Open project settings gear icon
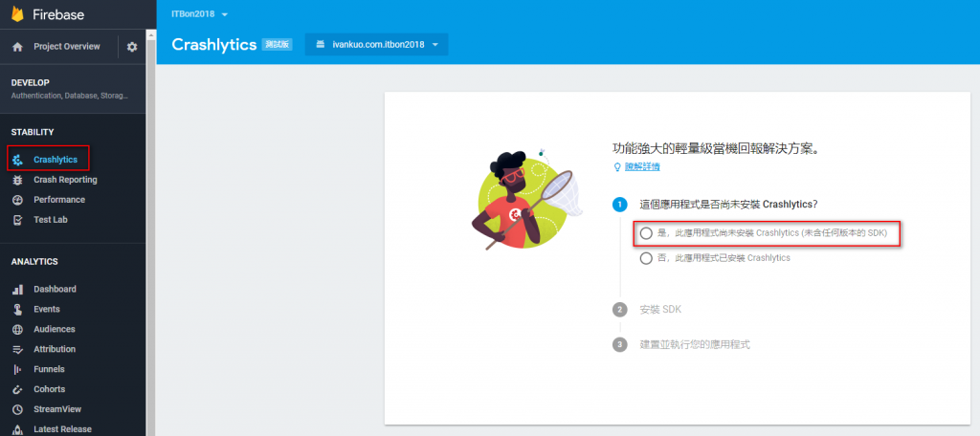This screenshot has height=436, width=980. [x=132, y=47]
